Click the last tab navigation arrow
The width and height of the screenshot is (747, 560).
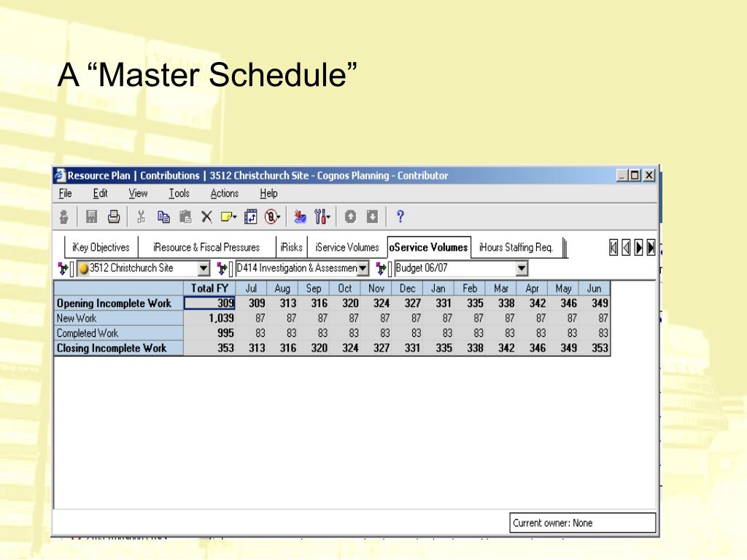point(651,248)
